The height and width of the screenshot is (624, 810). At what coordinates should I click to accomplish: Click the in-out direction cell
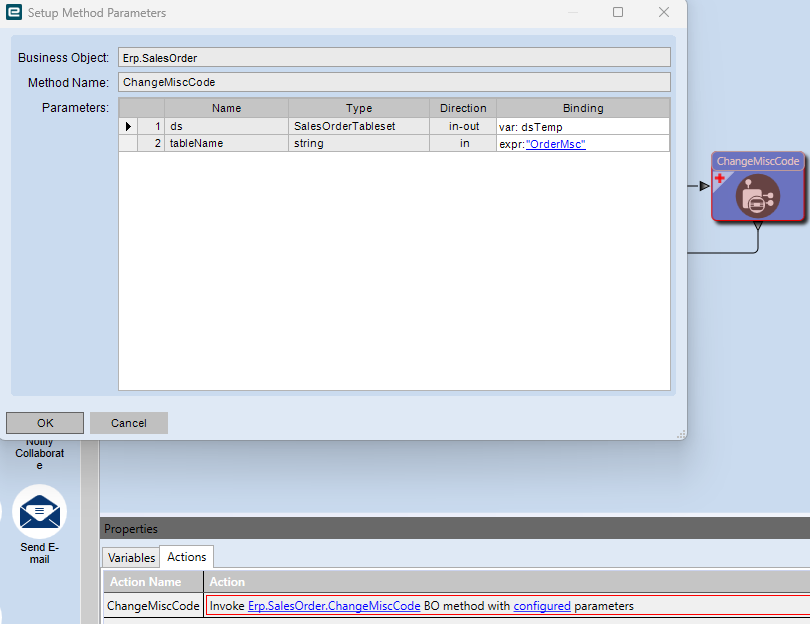[x=463, y=126]
